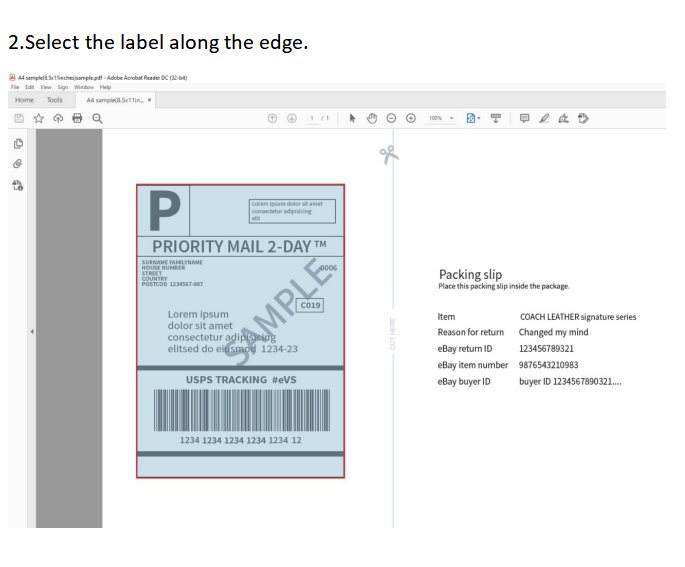Click the C019 code box

point(310,305)
